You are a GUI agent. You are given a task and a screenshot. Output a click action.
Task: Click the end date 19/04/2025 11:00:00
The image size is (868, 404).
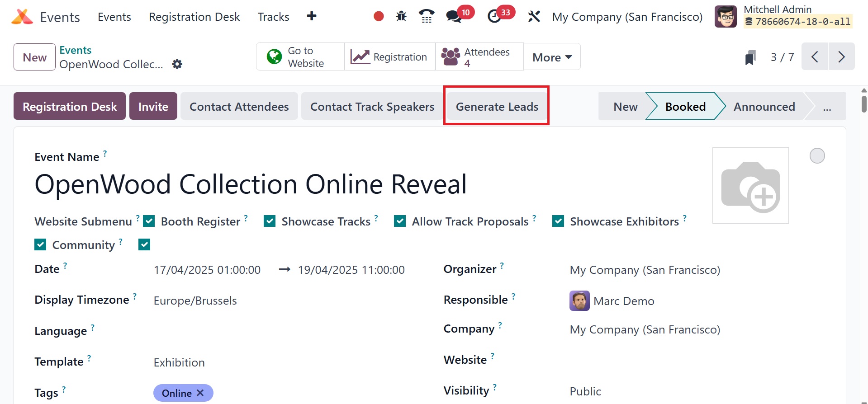click(x=351, y=270)
